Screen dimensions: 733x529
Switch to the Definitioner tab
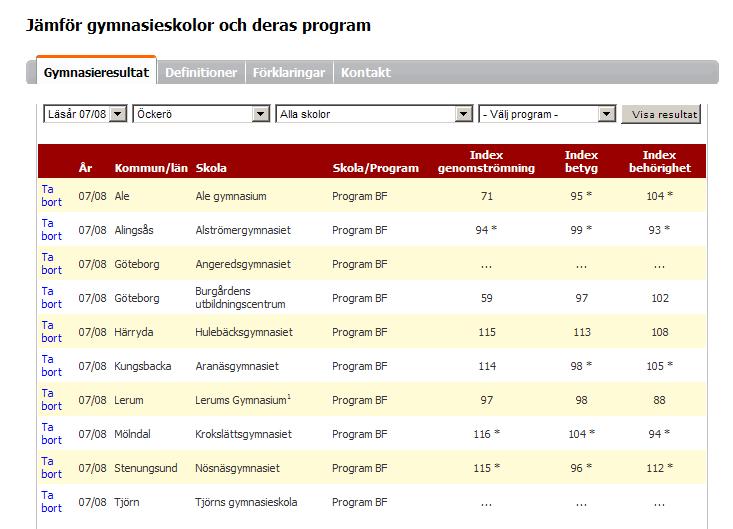click(x=201, y=72)
